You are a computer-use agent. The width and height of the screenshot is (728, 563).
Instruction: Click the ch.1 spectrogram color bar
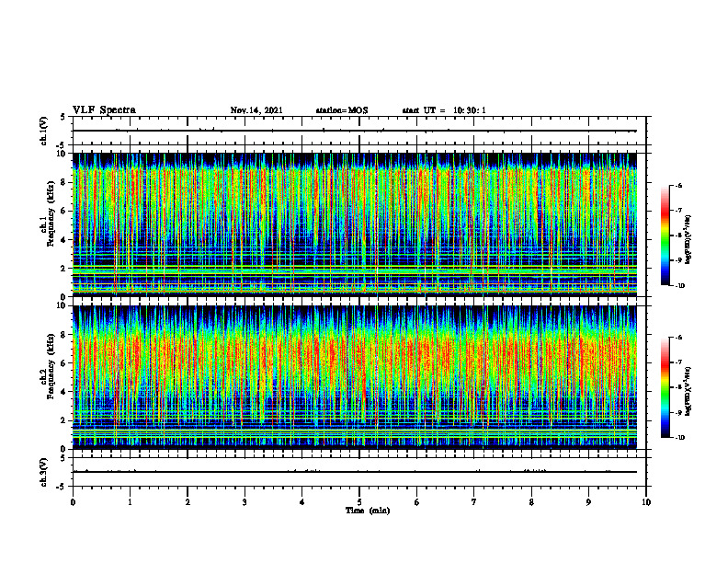coord(665,236)
